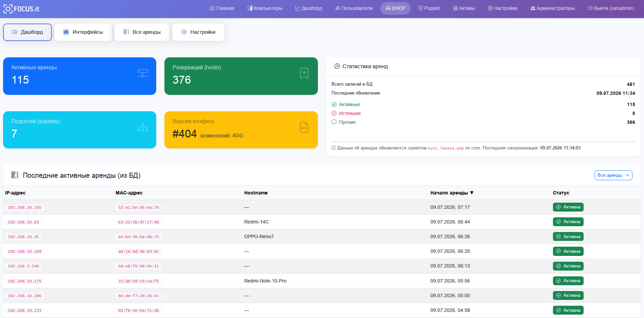This screenshot has width=644, height=318.
Task: Click the Версия конфига #404 card
Action: [x=241, y=130]
